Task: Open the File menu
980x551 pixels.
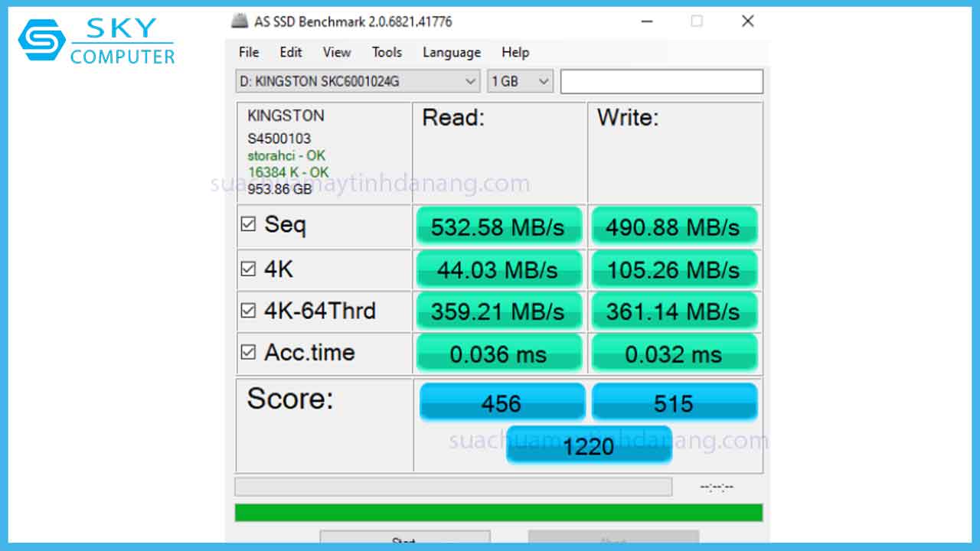Action: (249, 52)
